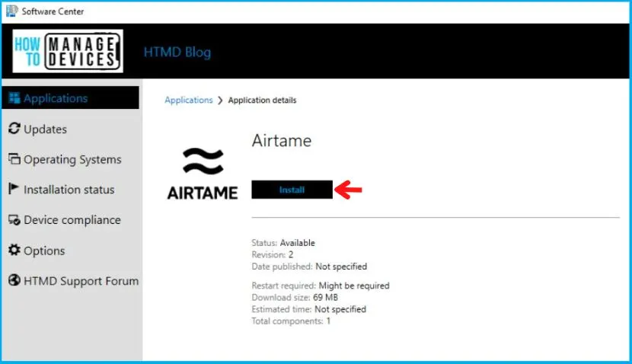Click the How To Manage Devices logo

(x=68, y=51)
